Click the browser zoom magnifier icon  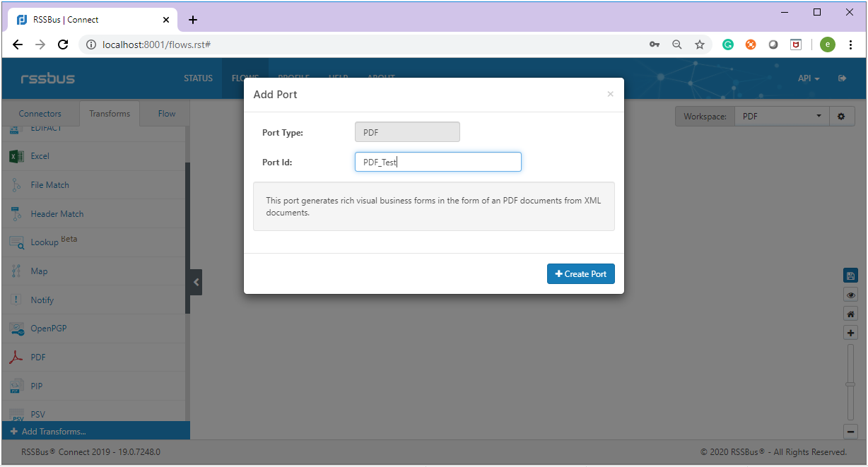tap(677, 45)
